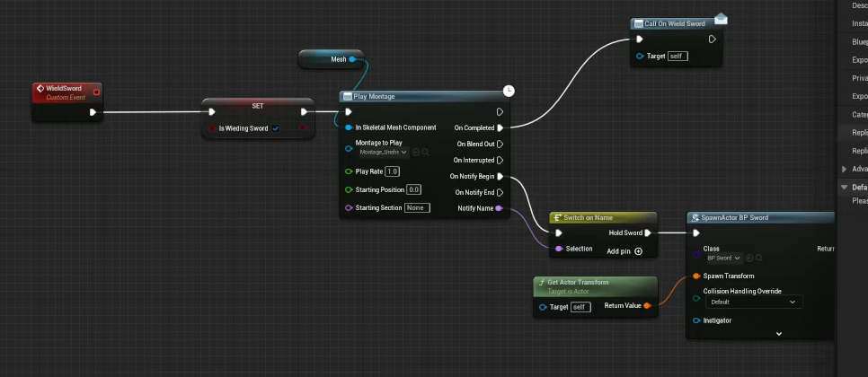Click the Return Value orange transform pin

click(648, 306)
